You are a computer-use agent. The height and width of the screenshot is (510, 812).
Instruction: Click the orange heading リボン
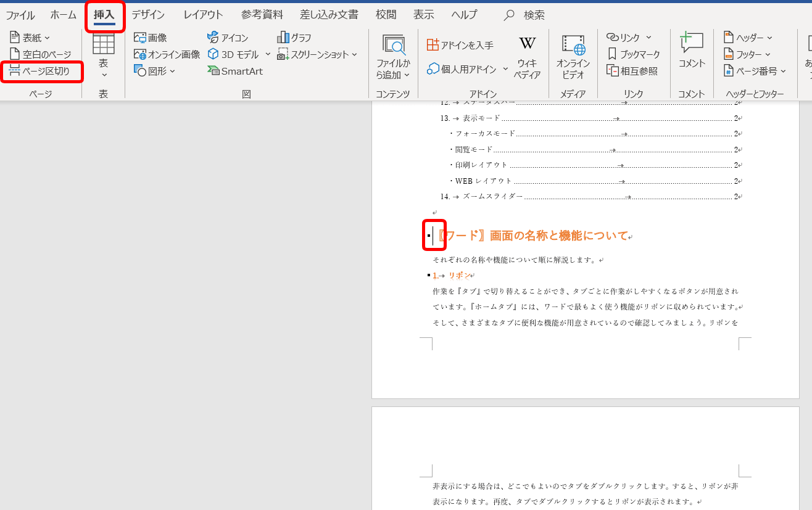(x=459, y=276)
